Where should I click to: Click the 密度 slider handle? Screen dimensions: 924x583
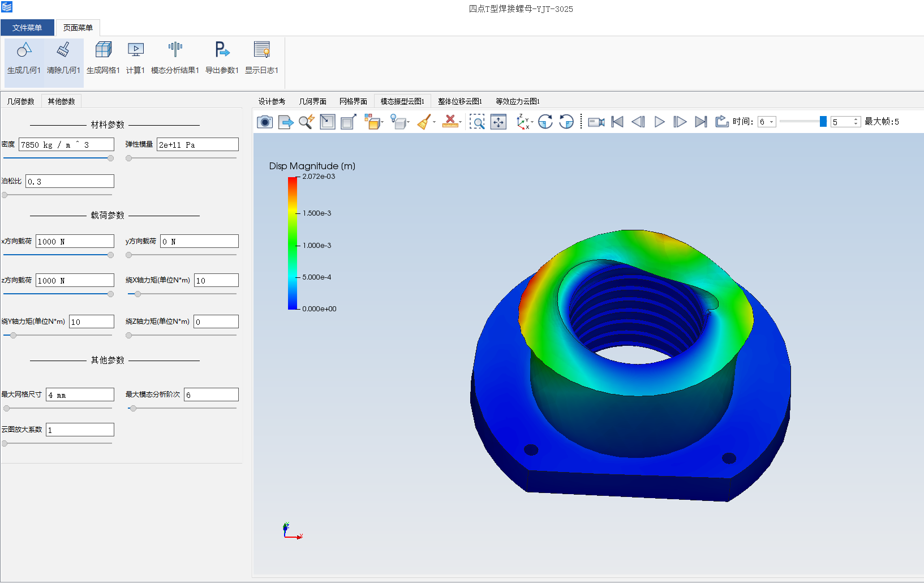click(x=111, y=158)
